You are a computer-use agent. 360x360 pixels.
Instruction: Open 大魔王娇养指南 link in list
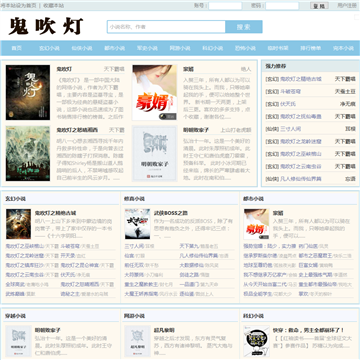(141, 294)
